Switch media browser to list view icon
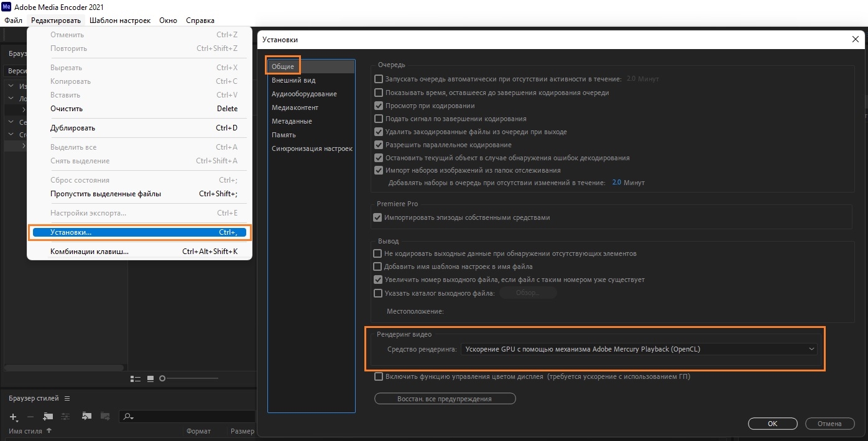 (x=136, y=378)
